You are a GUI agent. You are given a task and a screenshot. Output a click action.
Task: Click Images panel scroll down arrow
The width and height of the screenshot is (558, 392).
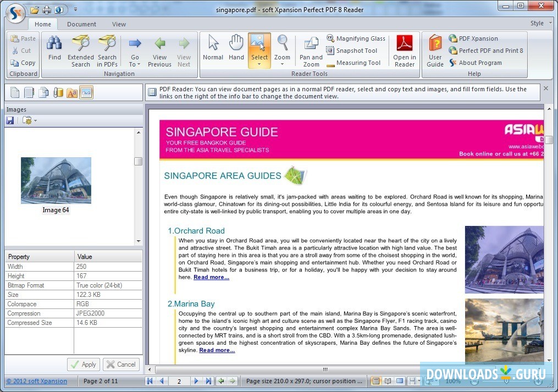(x=139, y=241)
